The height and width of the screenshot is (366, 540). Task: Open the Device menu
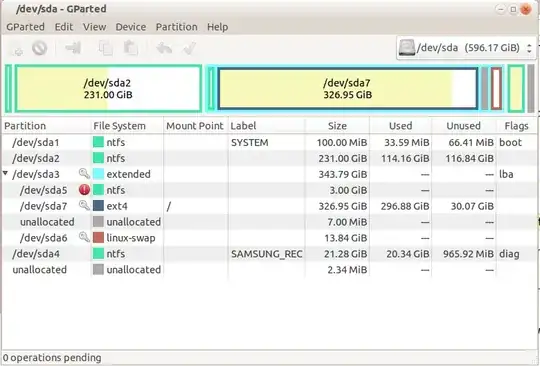coord(131,27)
